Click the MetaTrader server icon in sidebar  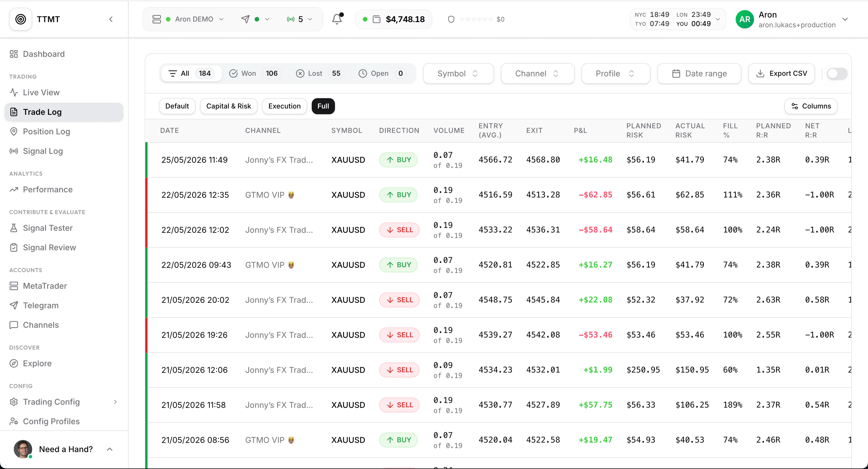(14, 286)
